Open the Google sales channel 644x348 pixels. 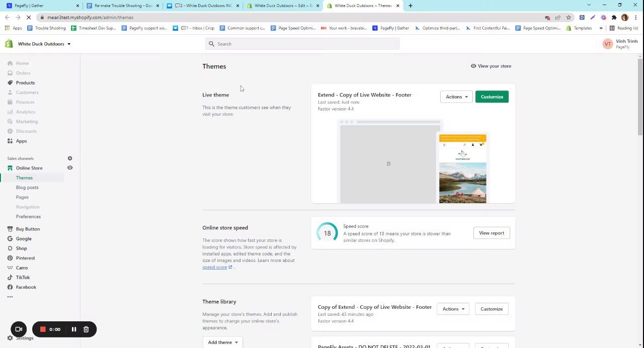point(24,239)
